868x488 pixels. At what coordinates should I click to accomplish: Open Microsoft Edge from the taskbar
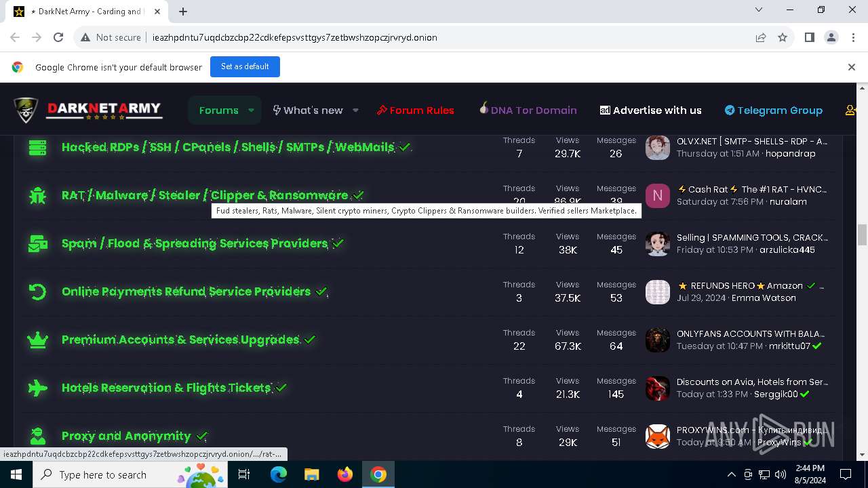tap(279, 474)
